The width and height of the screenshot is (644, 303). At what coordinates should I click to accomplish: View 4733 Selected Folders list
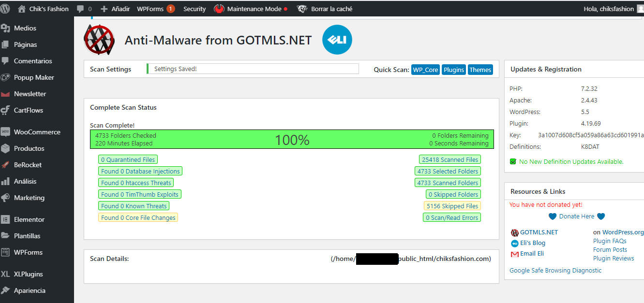tap(448, 171)
